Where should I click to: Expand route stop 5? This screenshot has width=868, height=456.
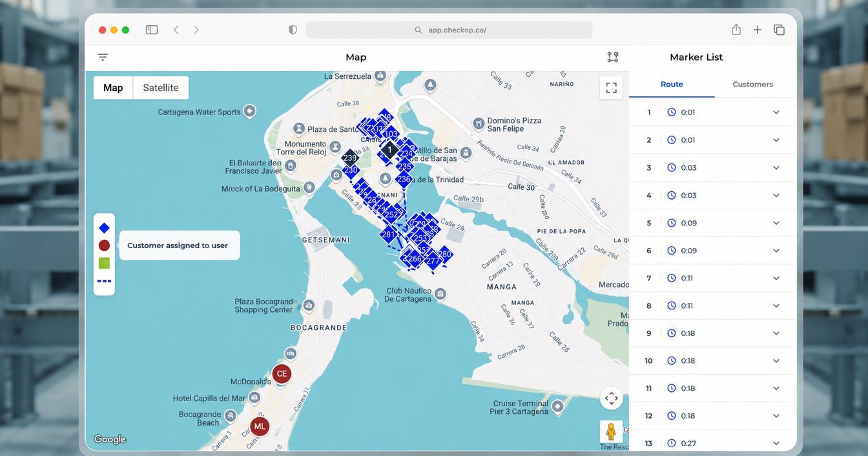click(x=776, y=223)
